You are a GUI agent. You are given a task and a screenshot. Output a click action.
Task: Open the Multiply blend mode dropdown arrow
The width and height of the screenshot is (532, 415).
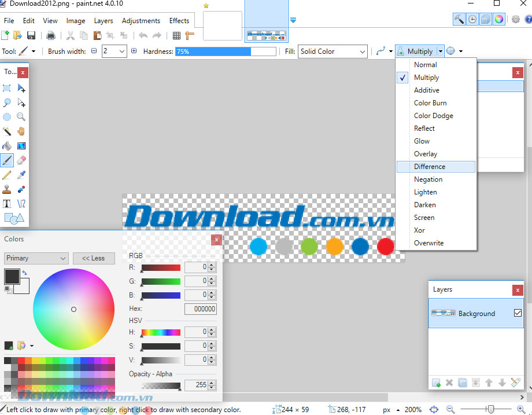tap(440, 52)
